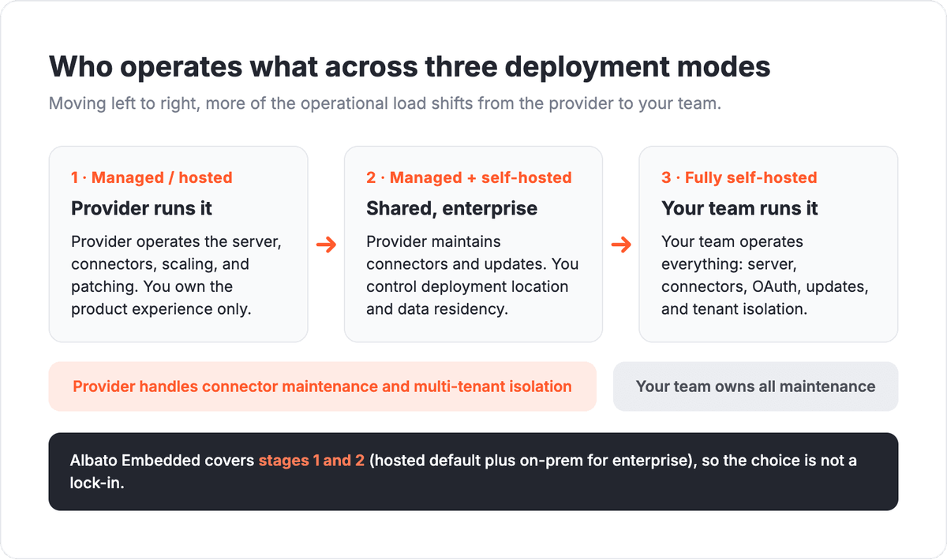Screen dimensions: 947x560
Task: Click the highlighted 'stages 1 and 2' text
Action: [x=312, y=461]
